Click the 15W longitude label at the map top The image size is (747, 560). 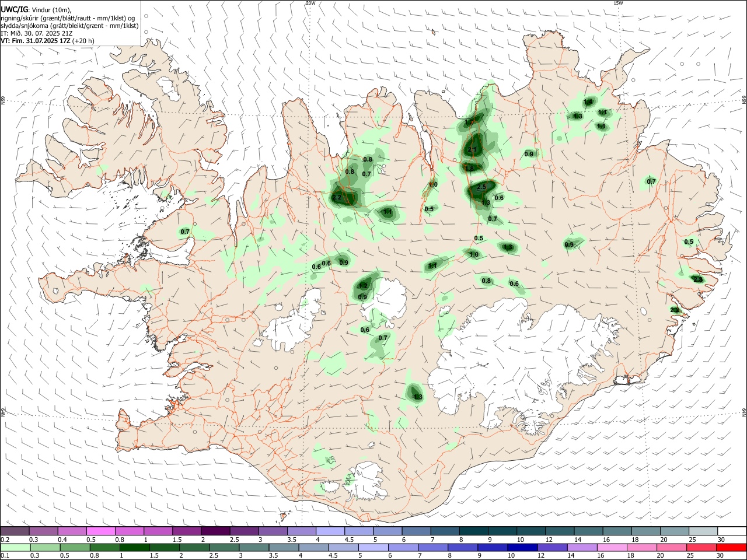(618, 3)
